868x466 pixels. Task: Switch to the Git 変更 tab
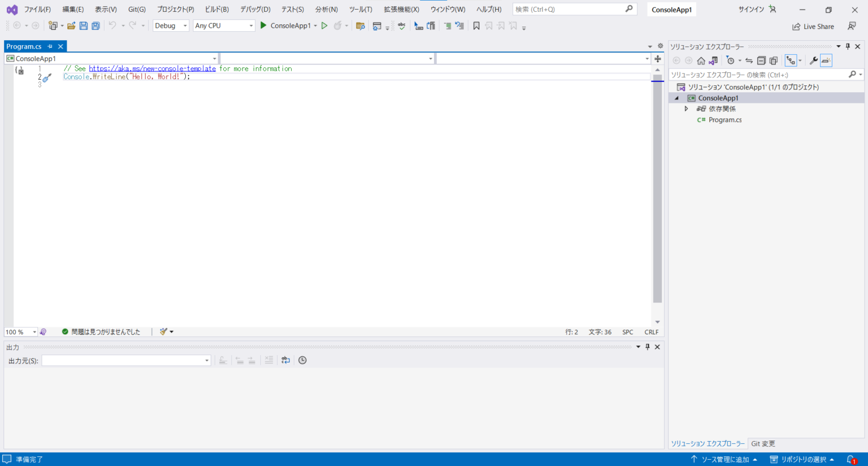(x=763, y=443)
